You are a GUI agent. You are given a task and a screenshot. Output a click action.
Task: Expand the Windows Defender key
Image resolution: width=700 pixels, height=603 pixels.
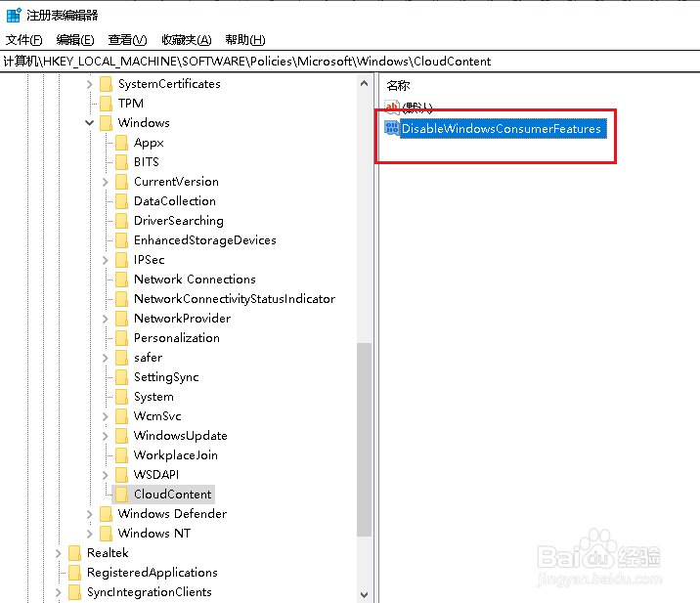[89, 514]
